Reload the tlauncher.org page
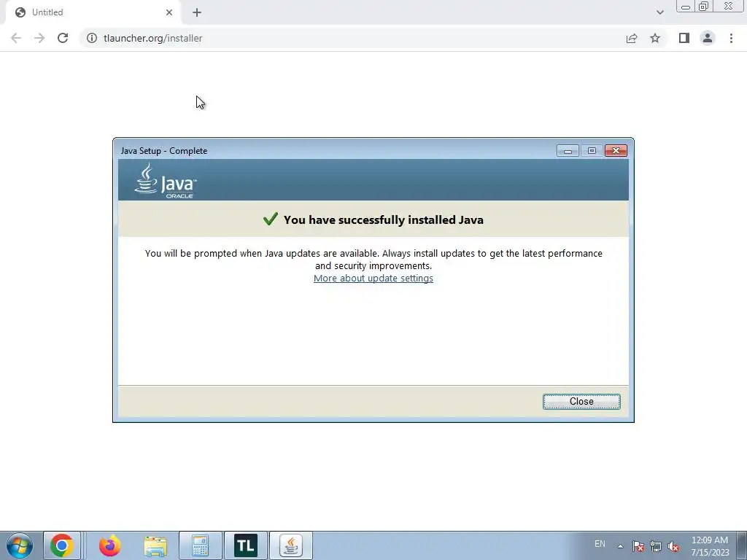The image size is (747, 560). (x=63, y=38)
